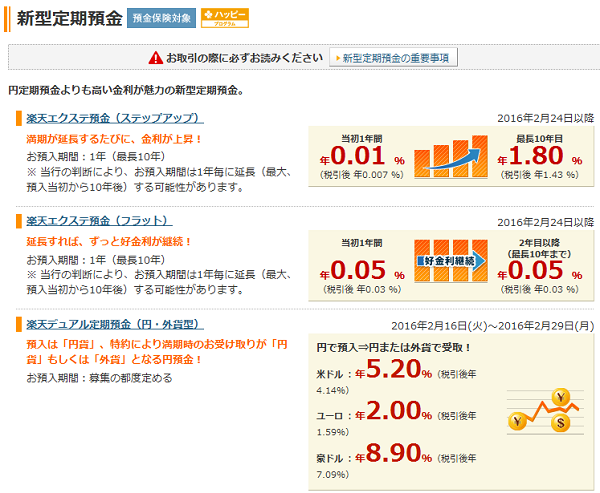
Task: Click the currency coins chart graphic
Action: [x=546, y=411]
